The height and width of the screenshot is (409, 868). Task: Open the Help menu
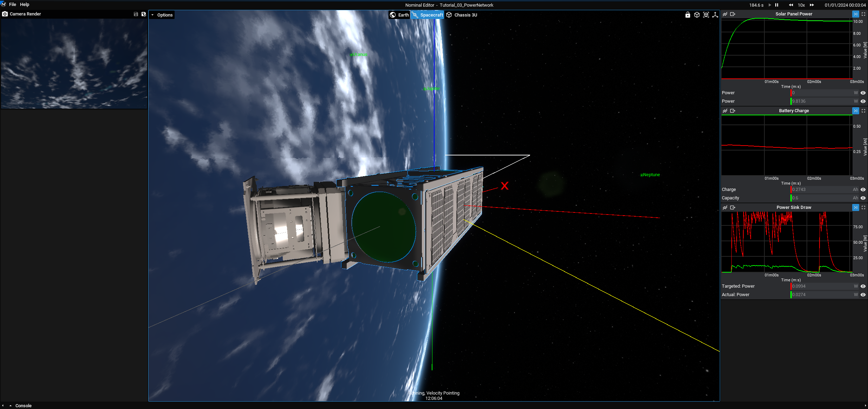(25, 5)
